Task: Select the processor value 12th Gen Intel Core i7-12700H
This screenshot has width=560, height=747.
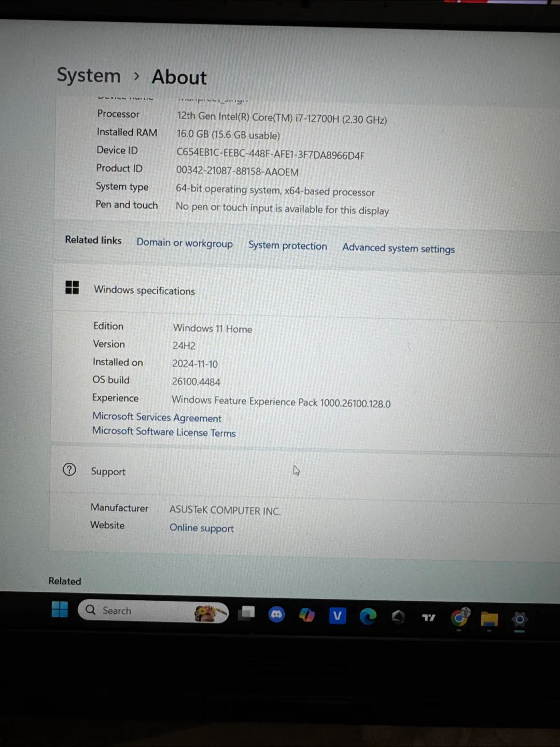Action: point(282,118)
